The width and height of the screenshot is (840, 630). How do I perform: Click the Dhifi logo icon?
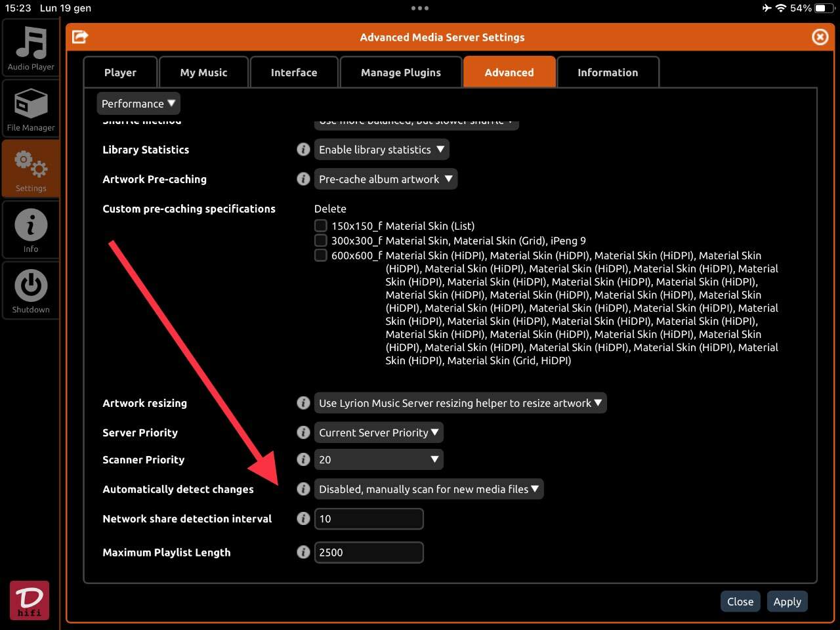point(30,600)
